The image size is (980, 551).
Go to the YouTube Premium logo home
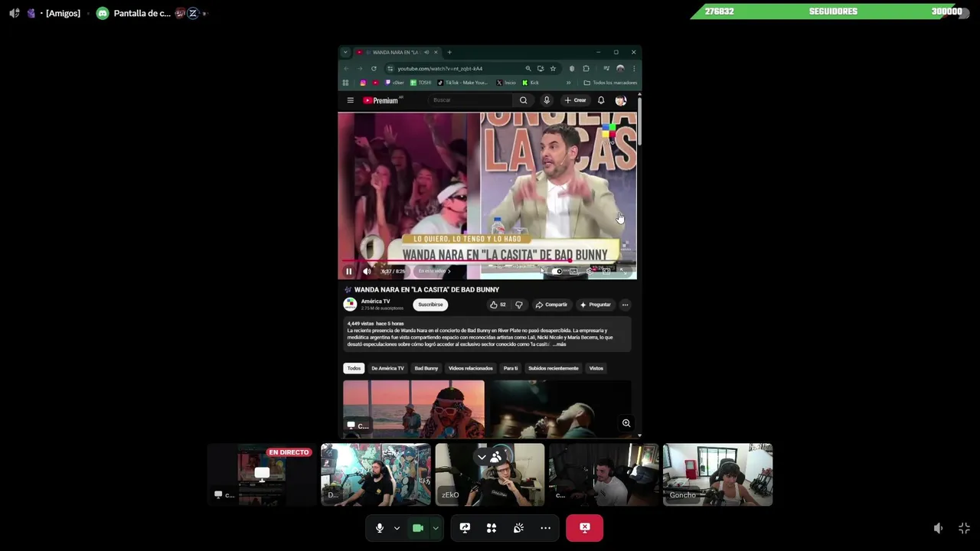tap(381, 100)
